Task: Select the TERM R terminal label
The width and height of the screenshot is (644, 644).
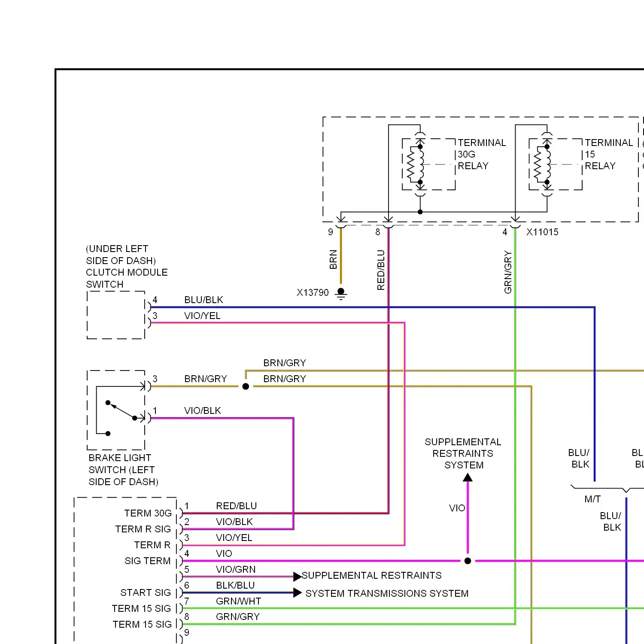Action: click(152, 545)
